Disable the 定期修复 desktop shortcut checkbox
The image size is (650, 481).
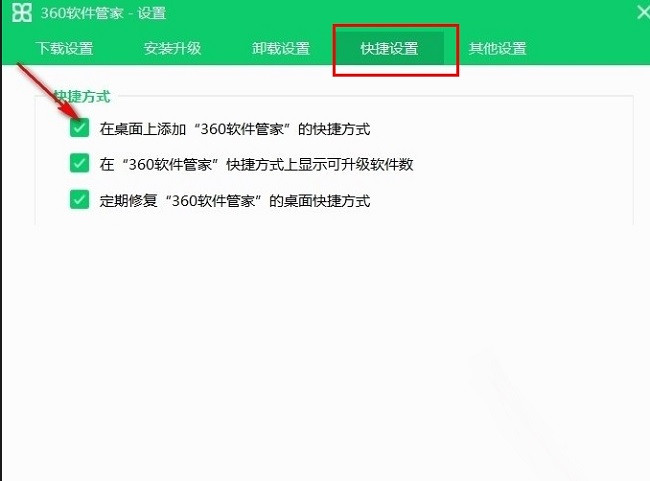point(79,199)
